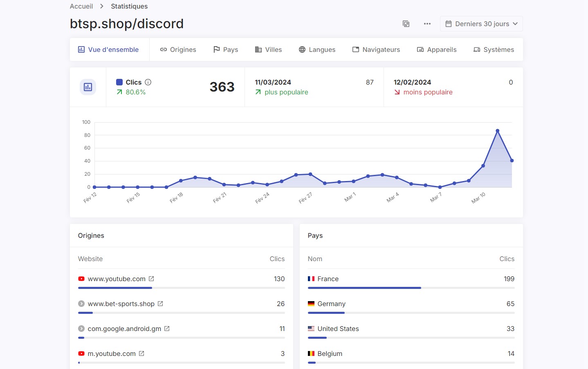
Task: Open the Villes tab
Action: [x=268, y=49]
